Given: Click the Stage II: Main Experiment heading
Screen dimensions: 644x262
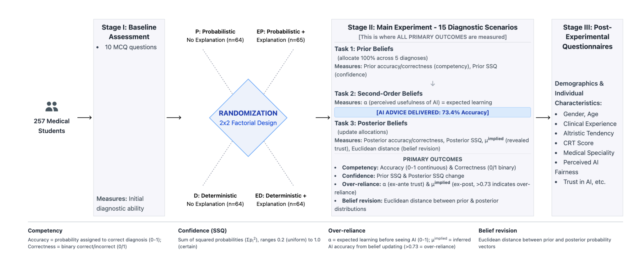Looking at the screenshot, I should (433, 27).
